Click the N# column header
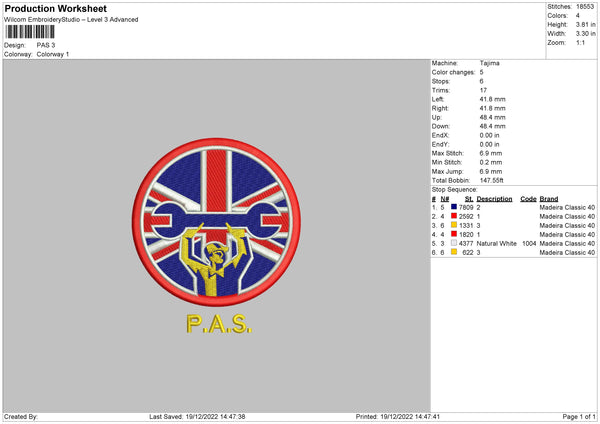600x424 pixels. click(x=445, y=199)
